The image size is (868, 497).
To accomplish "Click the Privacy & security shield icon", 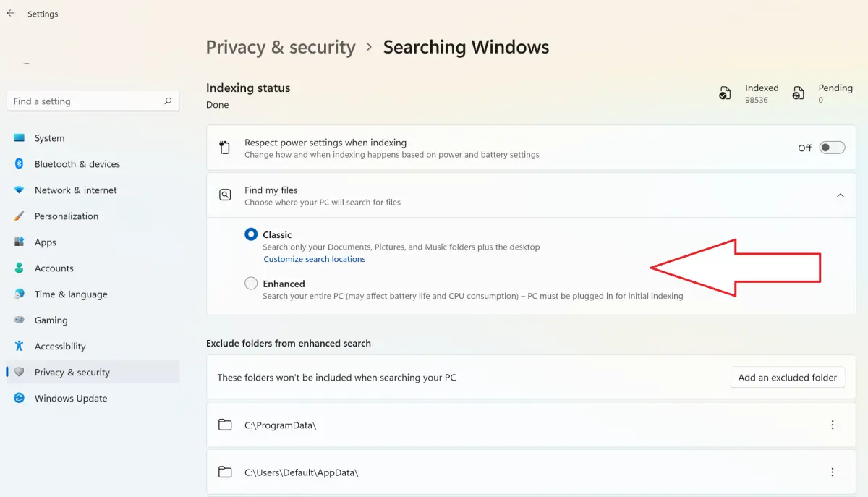I will point(20,373).
